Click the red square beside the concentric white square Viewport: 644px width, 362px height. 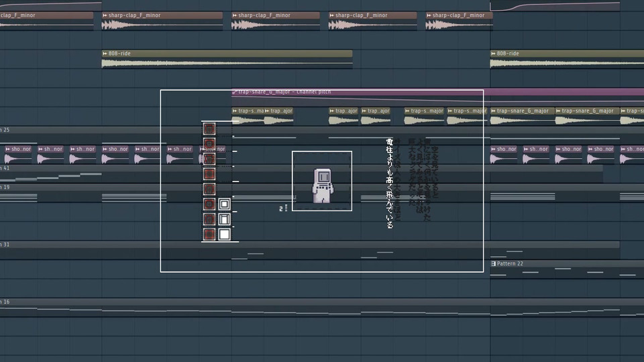[209, 204]
